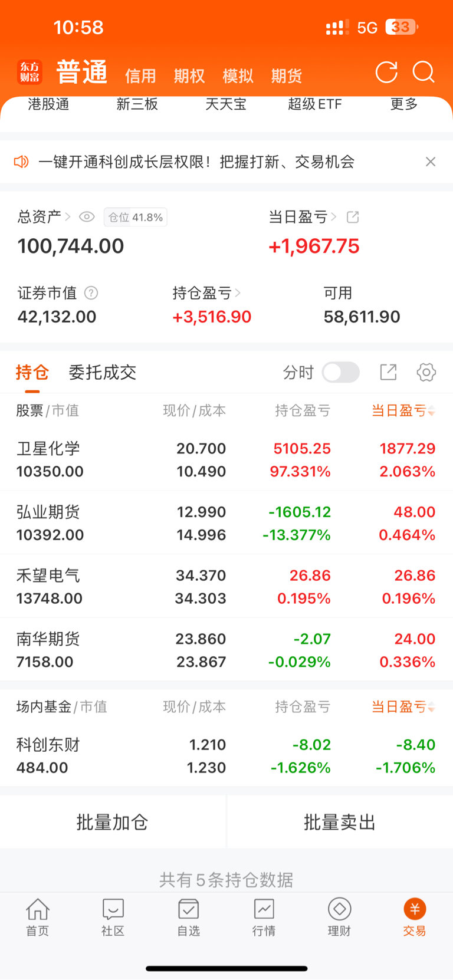Screen dimensions: 453x980
Task: Tap the 批量卖出 button
Action: [340, 822]
